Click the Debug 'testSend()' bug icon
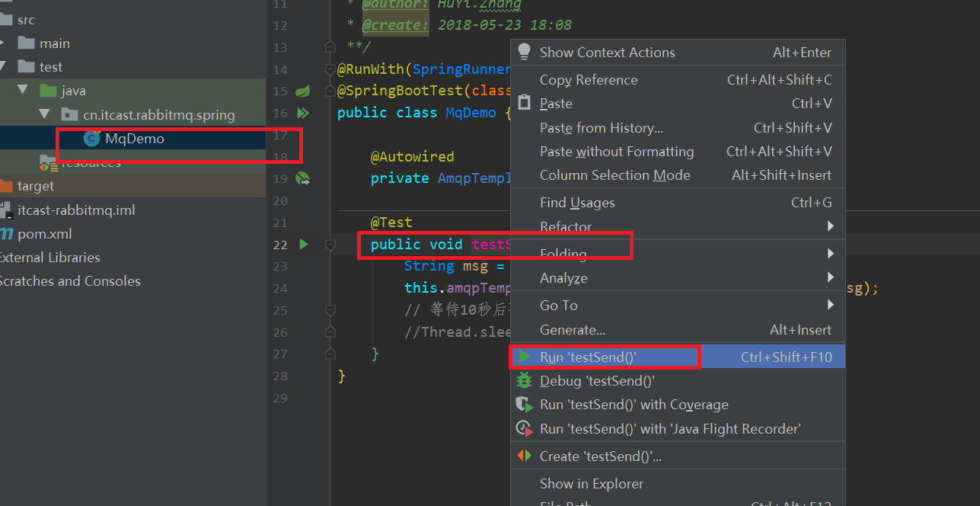The width and height of the screenshot is (980, 506). point(524,380)
